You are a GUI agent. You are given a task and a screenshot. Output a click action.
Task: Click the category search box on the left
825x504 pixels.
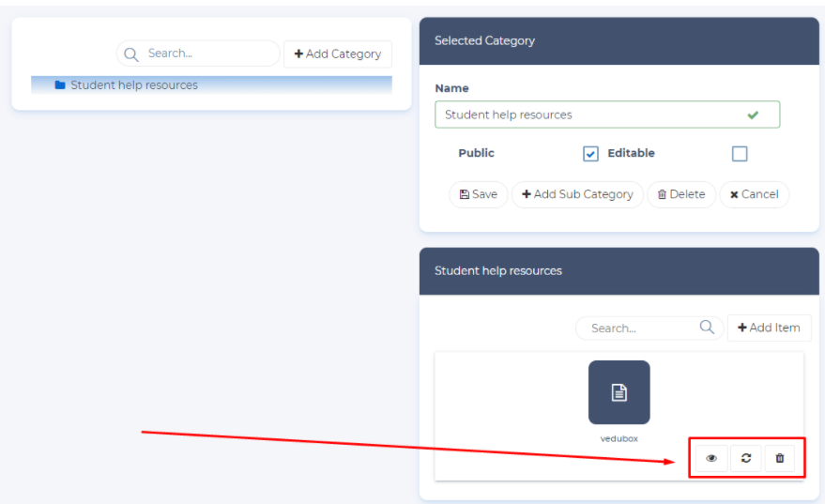pos(208,53)
